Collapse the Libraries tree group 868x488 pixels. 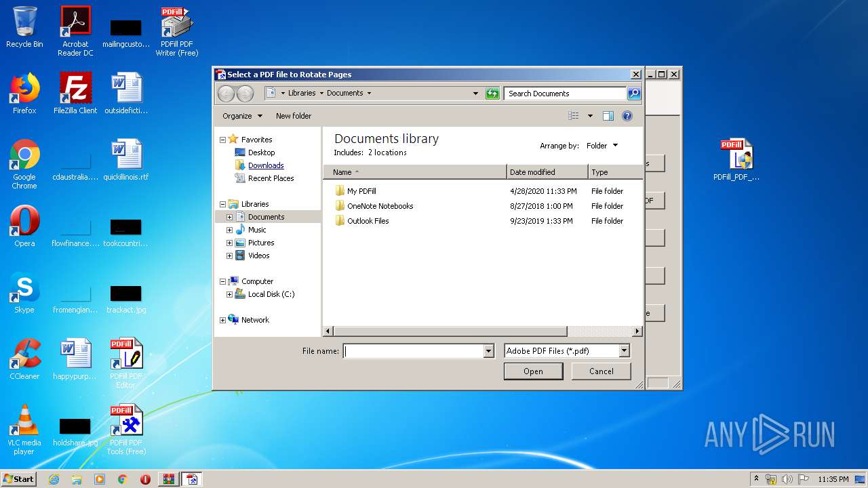(222, 204)
